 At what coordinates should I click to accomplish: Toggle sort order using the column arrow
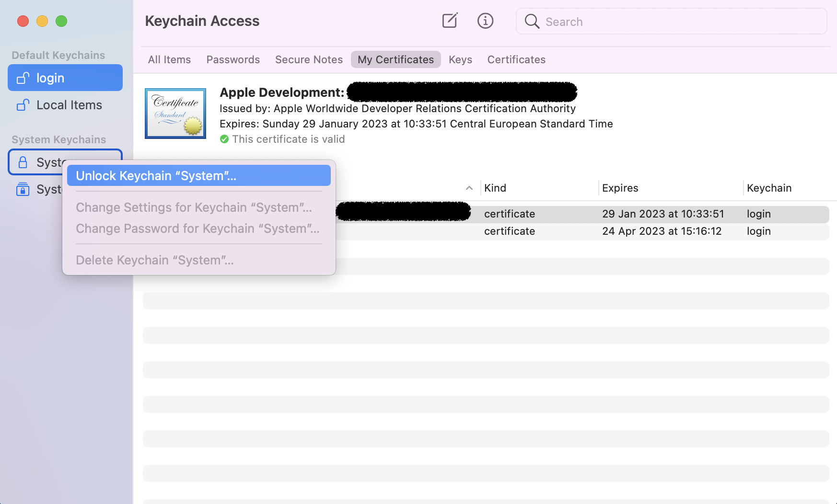(469, 188)
